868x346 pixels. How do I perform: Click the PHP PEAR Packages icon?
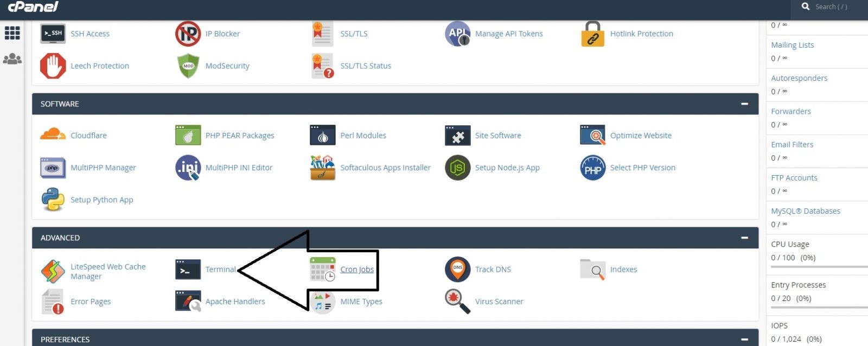click(x=188, y=135)
